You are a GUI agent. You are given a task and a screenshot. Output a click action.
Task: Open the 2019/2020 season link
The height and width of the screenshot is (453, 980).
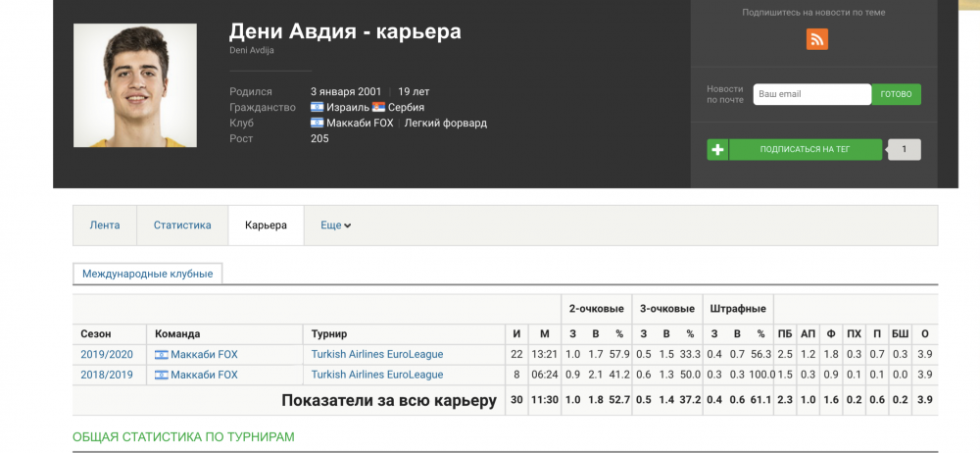[107, 355]
